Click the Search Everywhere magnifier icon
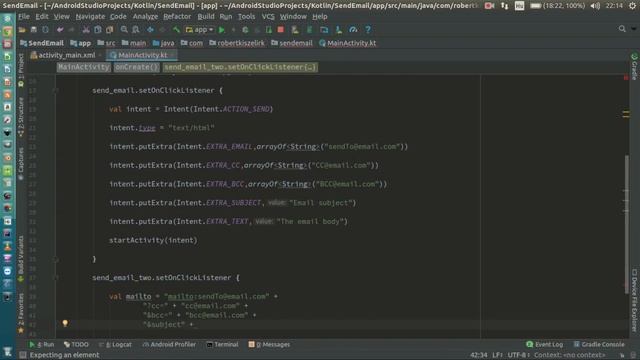The image size is (640, 360). pos(622,29)
